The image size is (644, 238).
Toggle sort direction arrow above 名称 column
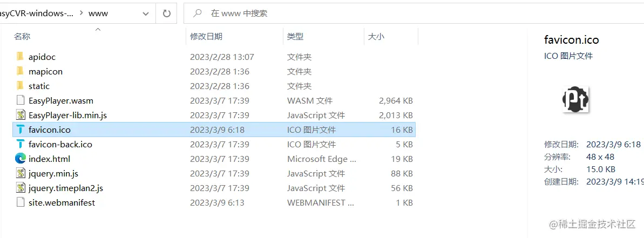98,29
